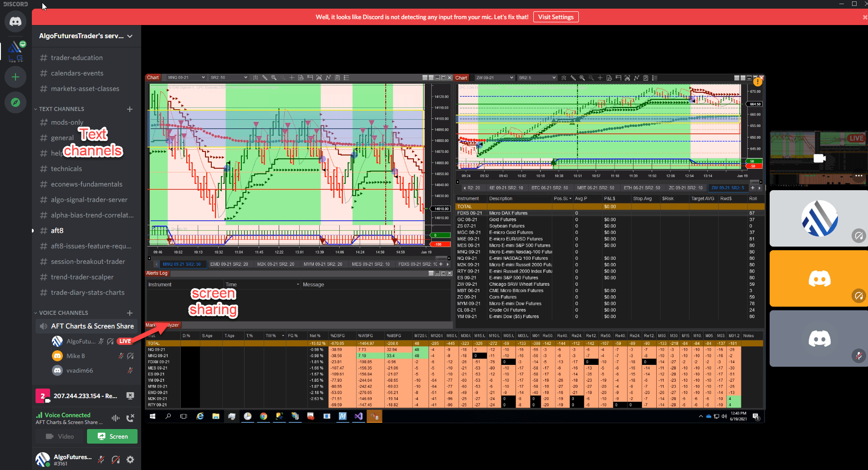Toggle Screen share button
Screen dimensions: 868x470
(113, 436)
